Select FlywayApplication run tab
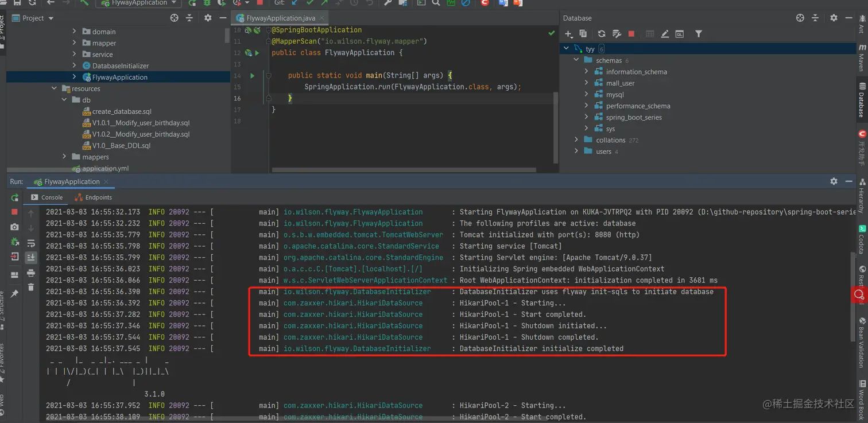The image size is (868, 423). pyautogui.click(x=72, y=181)
